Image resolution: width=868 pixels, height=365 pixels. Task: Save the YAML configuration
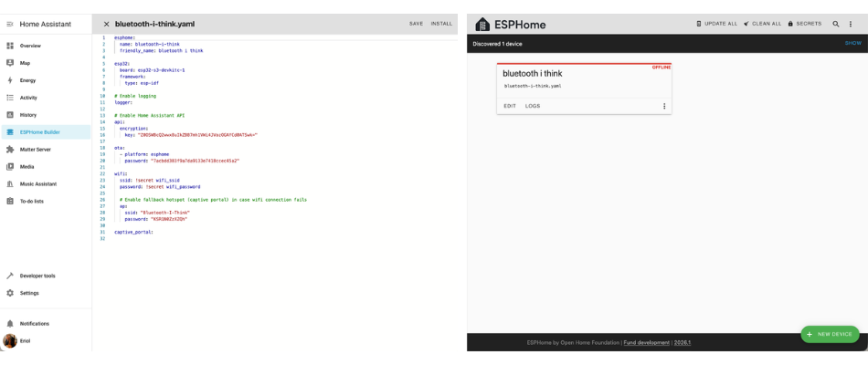coord(417,24)
